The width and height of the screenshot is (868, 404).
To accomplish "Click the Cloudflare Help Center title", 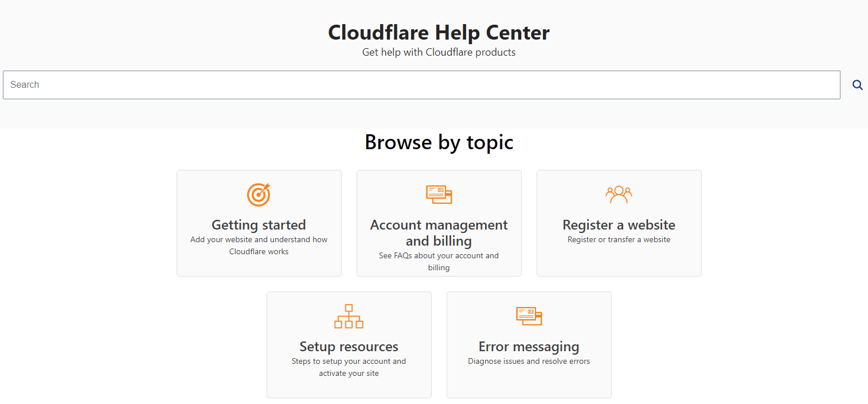I will (439, 32).
